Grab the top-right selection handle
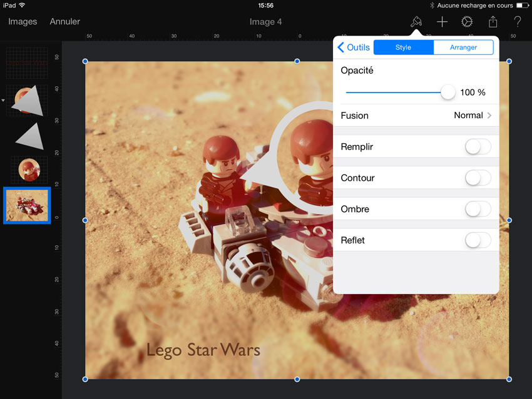Screen dimensions: 532x399 click(509, 61)
